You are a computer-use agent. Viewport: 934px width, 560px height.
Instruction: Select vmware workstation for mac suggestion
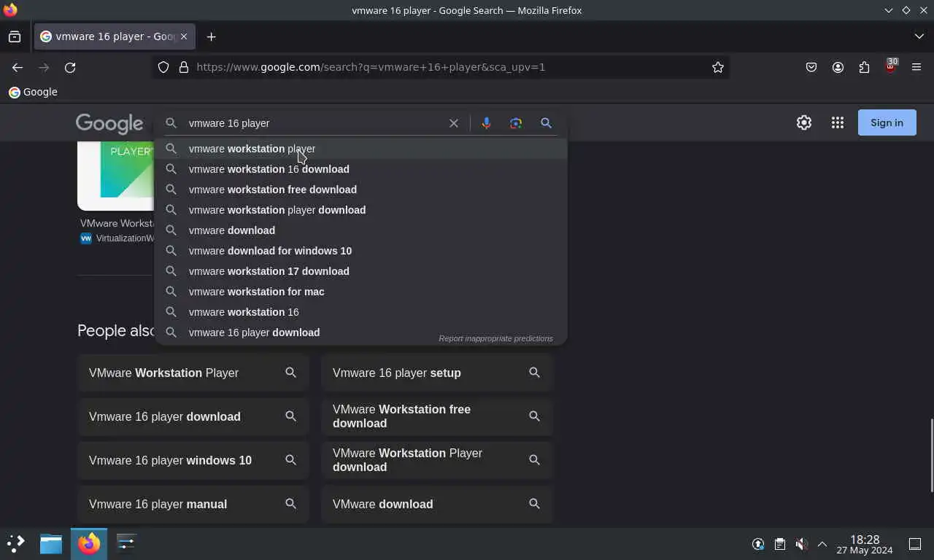tap(361, 292)
